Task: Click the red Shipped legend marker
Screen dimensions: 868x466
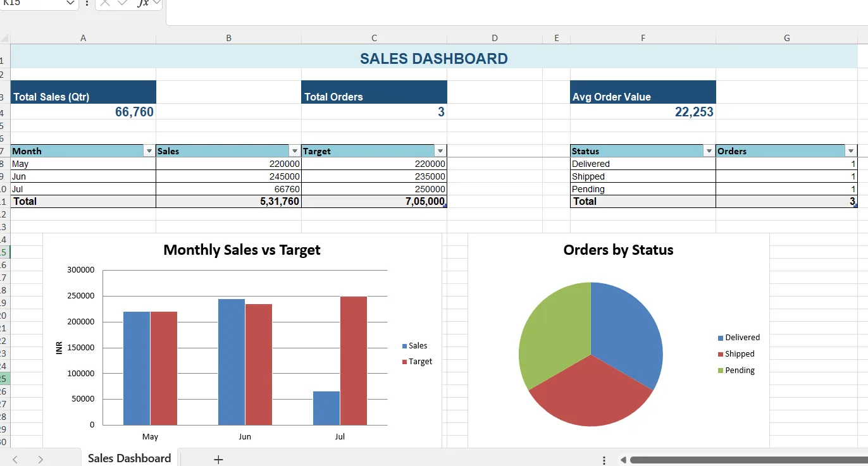Action: 721,354
